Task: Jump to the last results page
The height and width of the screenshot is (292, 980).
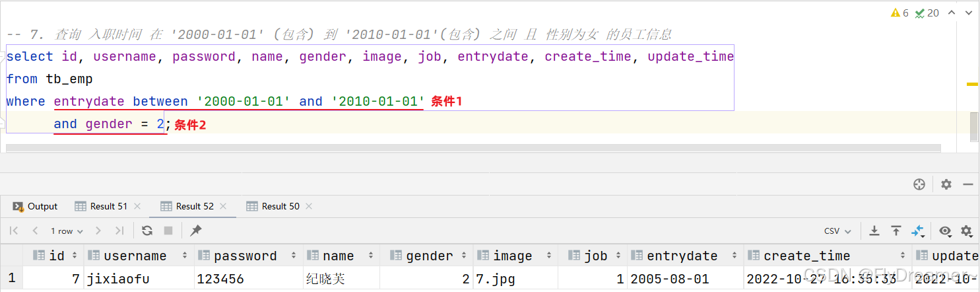Action: (x=119, y=231)
